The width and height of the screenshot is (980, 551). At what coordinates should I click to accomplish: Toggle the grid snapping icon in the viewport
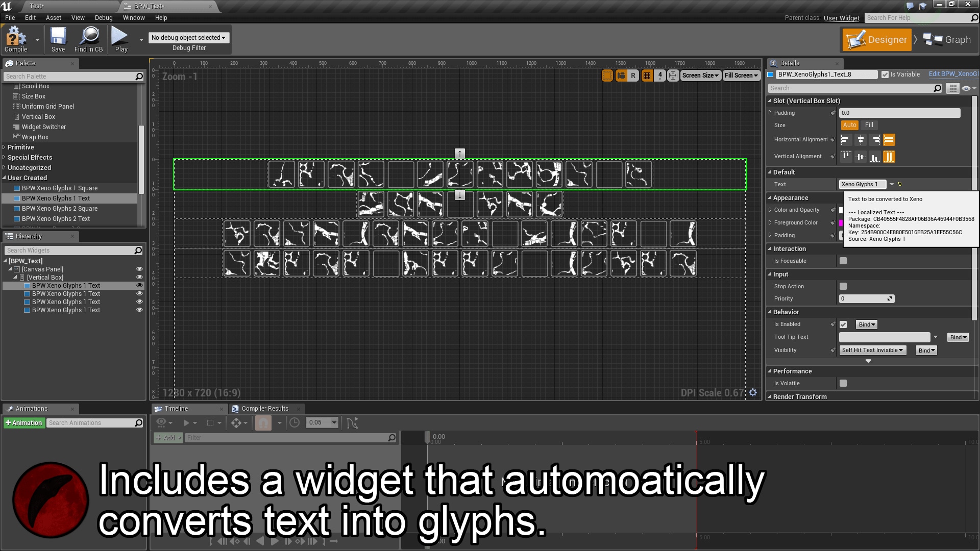pyautogui.click(x=646, y=75)
